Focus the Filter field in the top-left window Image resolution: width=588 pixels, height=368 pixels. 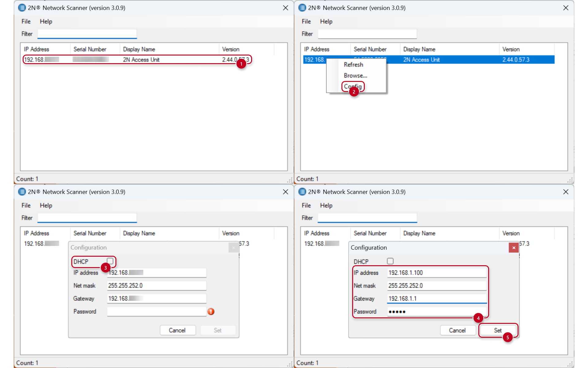point(87,34)
